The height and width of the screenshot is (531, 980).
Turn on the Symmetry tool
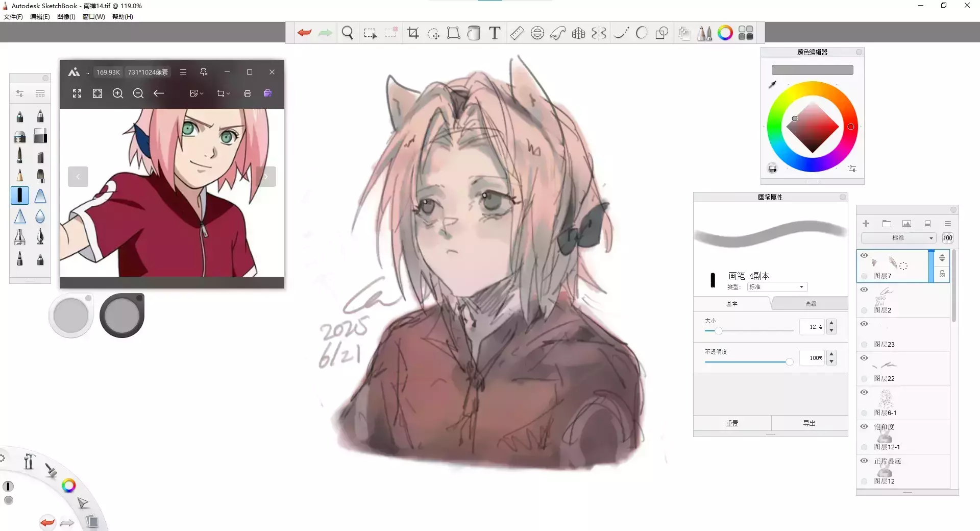[599, 33]
